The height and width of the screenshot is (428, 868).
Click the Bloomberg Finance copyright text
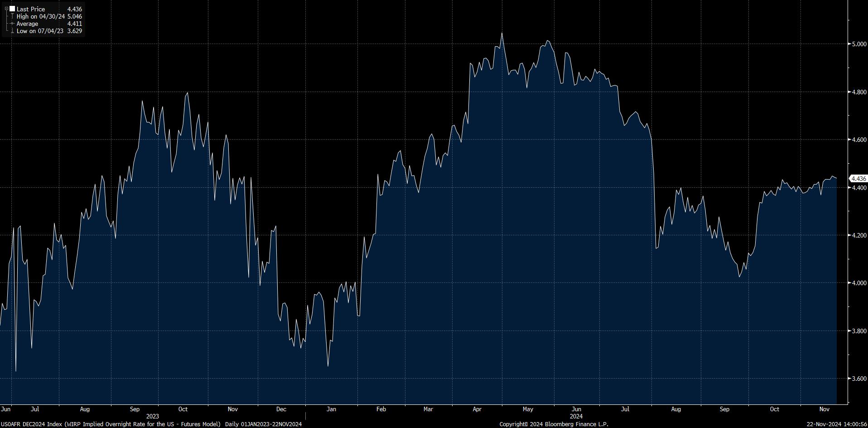pyautogui.click(x=554, y=424)
